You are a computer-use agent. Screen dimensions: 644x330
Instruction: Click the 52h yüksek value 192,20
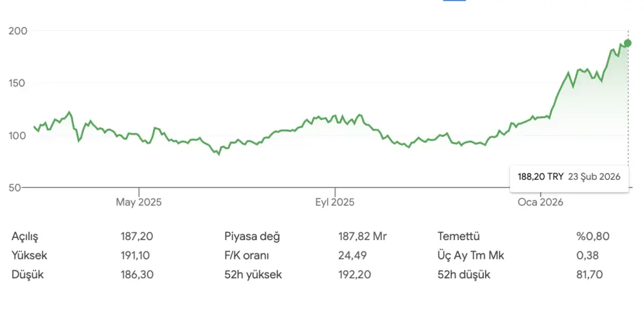(354, 274)
